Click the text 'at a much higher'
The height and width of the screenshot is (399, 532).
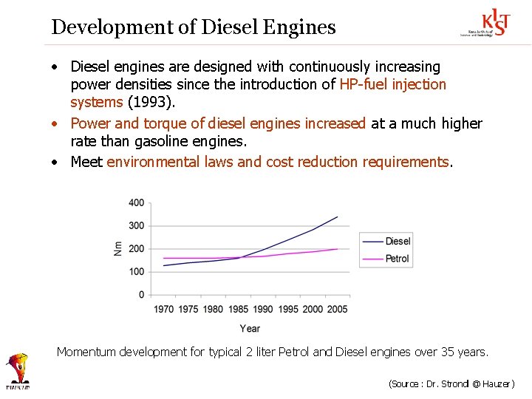click(x=427, y=124)
